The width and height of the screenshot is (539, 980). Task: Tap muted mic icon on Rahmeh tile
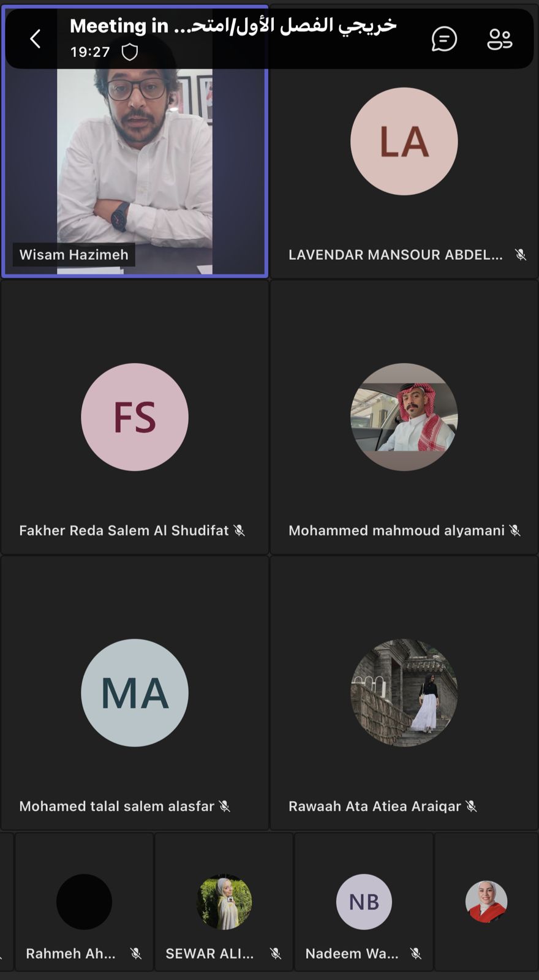[x=136, y=953]
